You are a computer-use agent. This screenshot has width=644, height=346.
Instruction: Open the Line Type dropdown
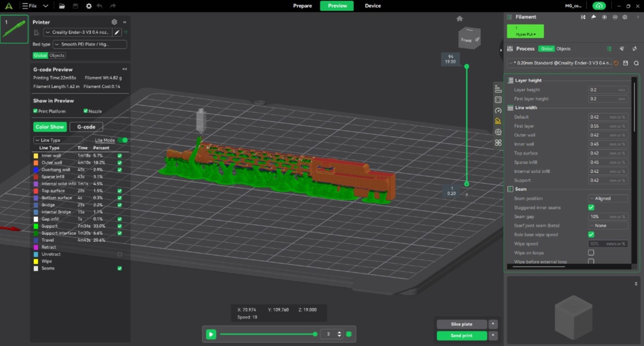[58, 140]
